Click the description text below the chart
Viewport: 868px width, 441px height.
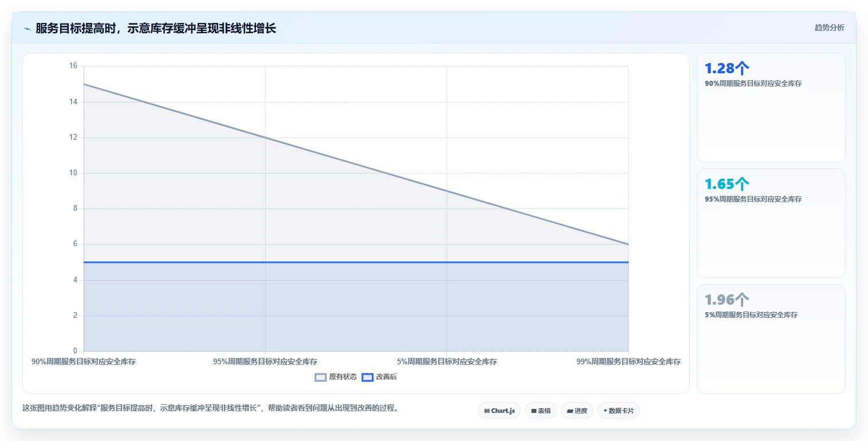click(x=210, y=408)
